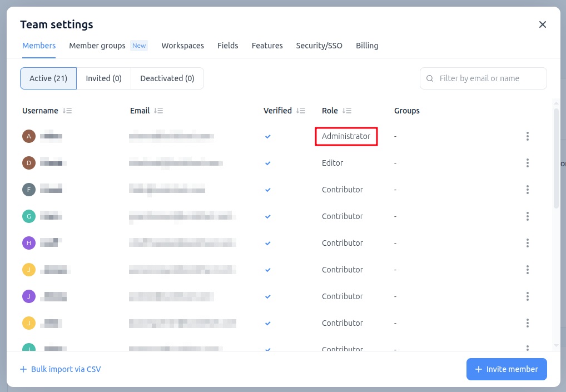This screenshot has height=392, width=566.
Task: Click the purple "H" member avatar
Action: click(28, 242)
